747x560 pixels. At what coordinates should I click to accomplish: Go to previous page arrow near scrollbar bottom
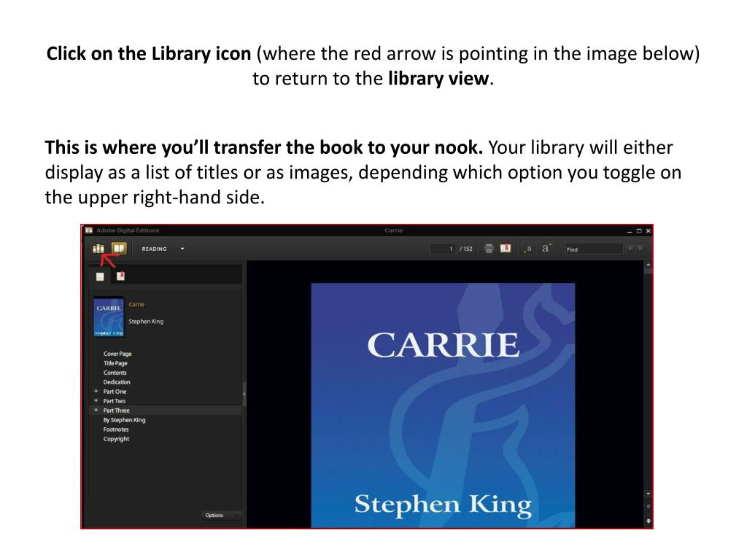click(x=648, y=507)
